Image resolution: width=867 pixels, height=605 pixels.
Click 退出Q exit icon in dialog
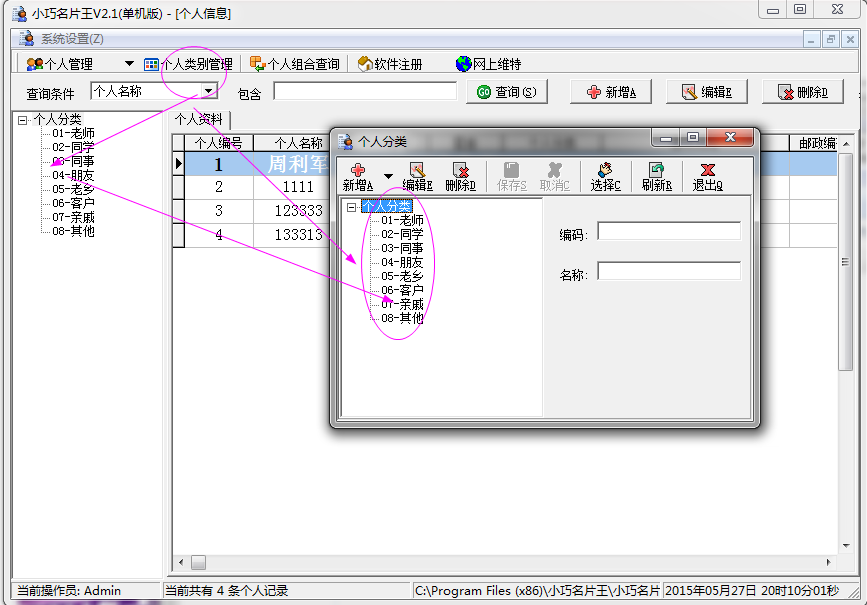coord(708,177)
